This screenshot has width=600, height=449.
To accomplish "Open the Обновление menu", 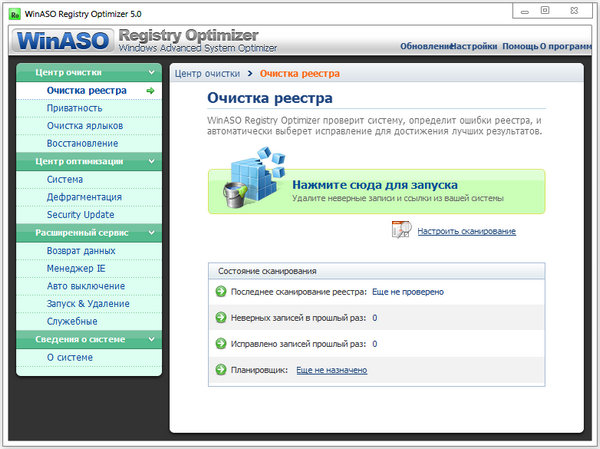I will (x=425, y=47).
